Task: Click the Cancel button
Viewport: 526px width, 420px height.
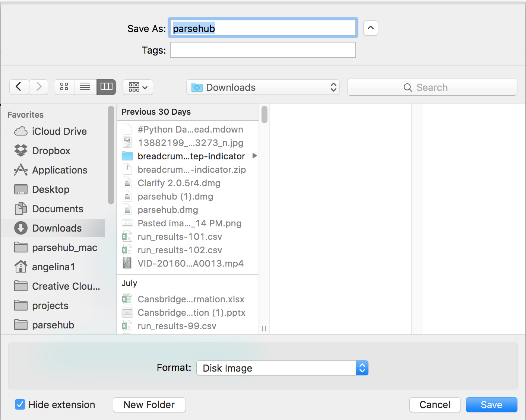Action: coord(435,405)
